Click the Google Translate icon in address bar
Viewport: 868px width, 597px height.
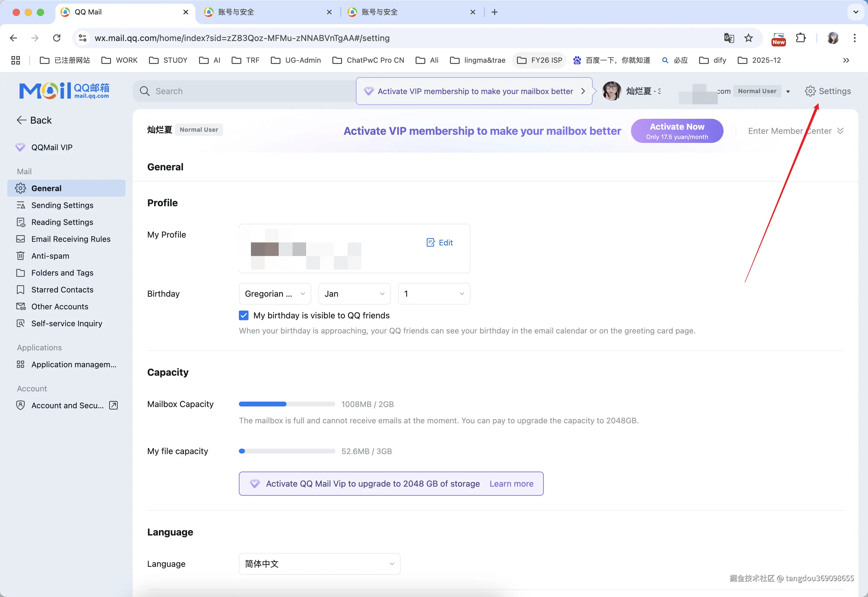tap(729, 38)
